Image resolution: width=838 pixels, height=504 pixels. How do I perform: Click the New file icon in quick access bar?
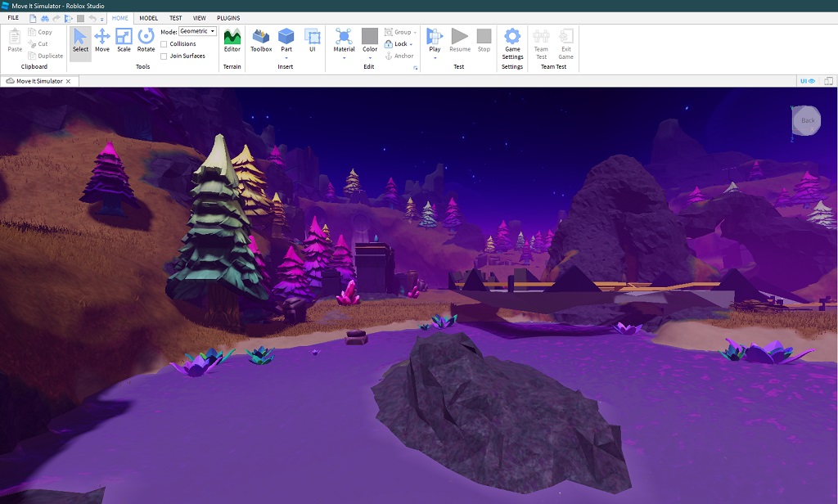(x=33, y=18)
